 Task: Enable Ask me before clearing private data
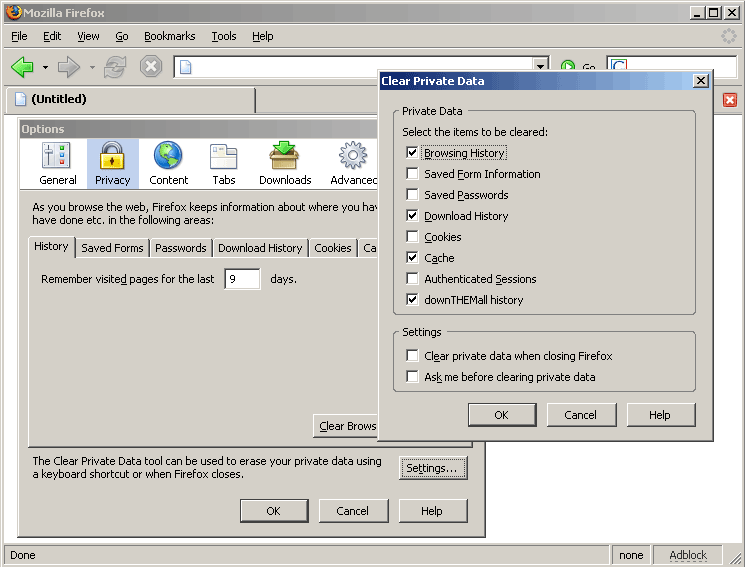[x=412, y=376]
